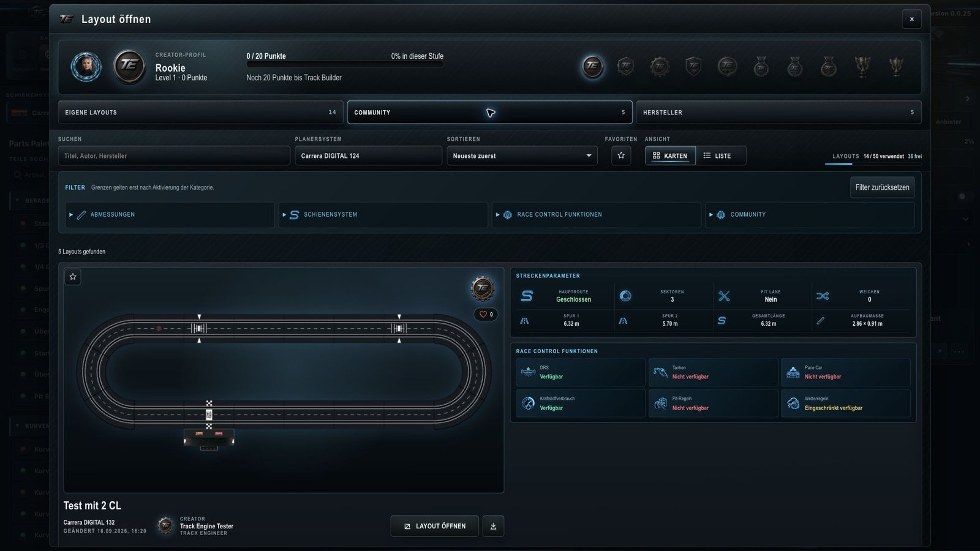Open the Eigene Layouts tab
980x551 pixels.
click(201, 113)
